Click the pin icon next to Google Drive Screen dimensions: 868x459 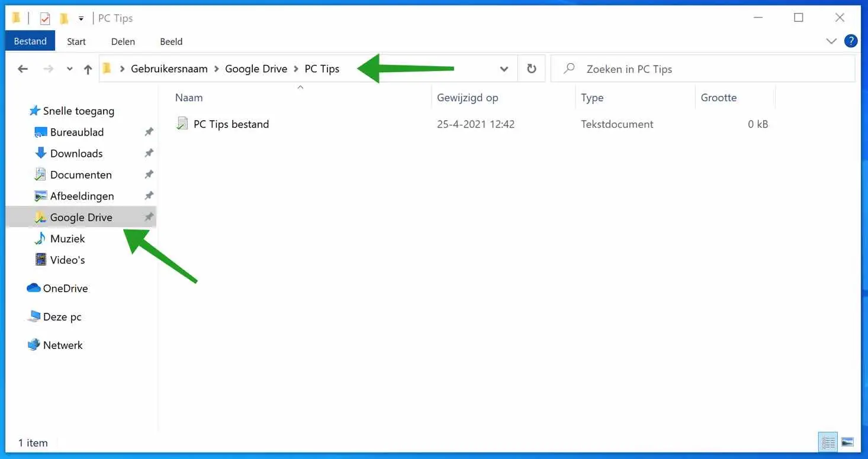point(149,217)
